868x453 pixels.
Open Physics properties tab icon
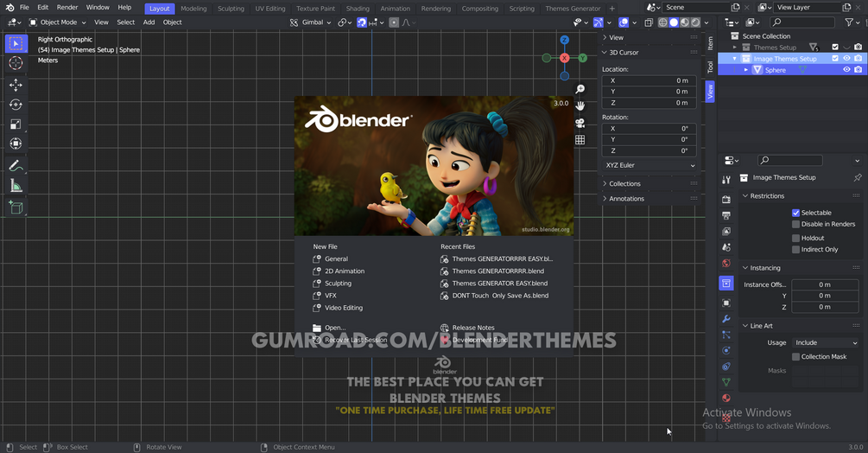coord(726,350)
